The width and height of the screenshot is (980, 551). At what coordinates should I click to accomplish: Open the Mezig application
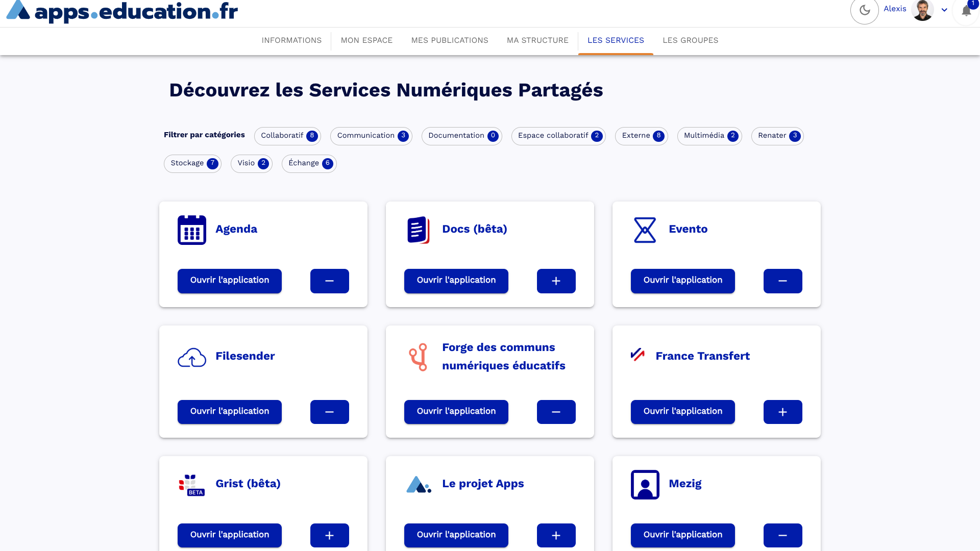pos(683,536)
